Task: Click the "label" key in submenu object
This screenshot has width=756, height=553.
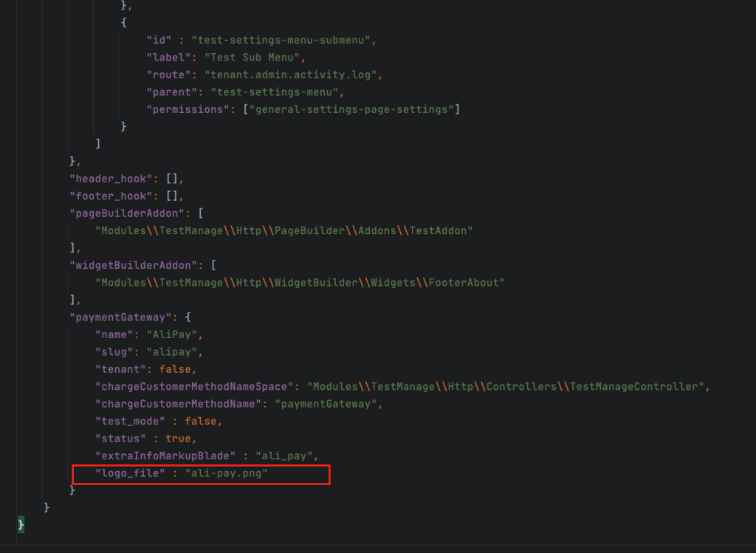Action: coord(169,58)
